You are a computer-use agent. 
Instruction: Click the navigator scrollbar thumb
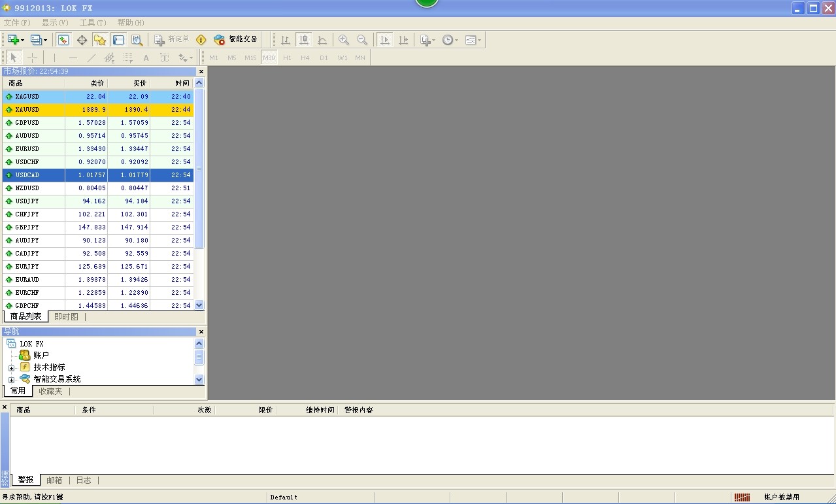coord(199,357)
